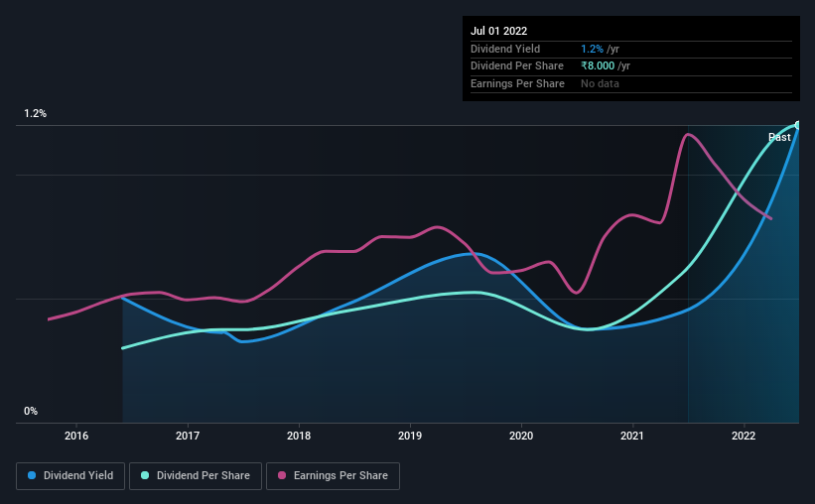Click the Past label on the chart
Image resolution: width=815 pixels, height=504 pixels.
(x=779, y=137)
